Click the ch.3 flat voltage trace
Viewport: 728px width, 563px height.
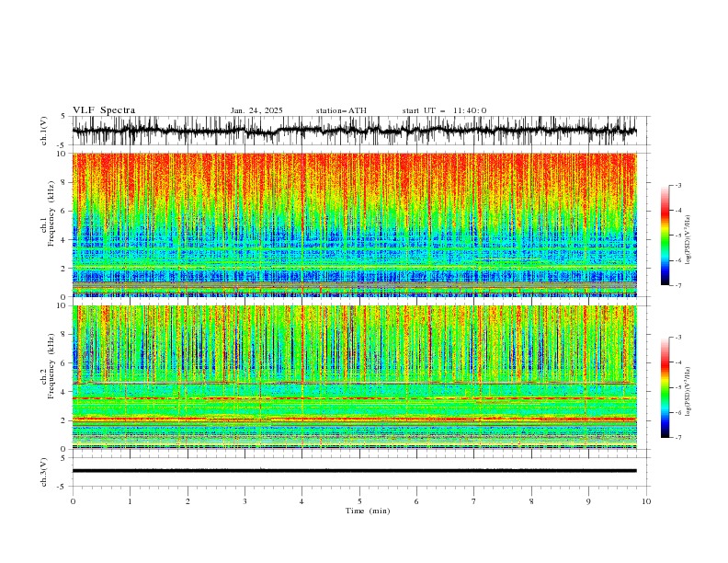tap(354, 471)
